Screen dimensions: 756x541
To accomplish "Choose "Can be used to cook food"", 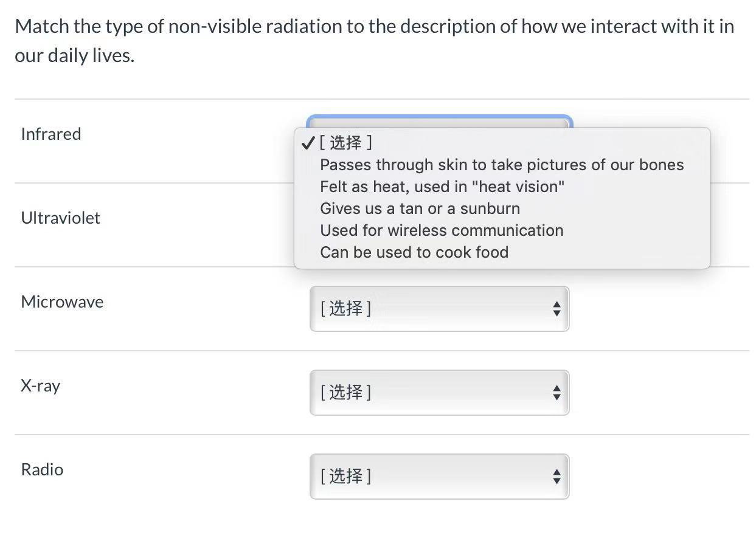I will [x=414, y=252].
